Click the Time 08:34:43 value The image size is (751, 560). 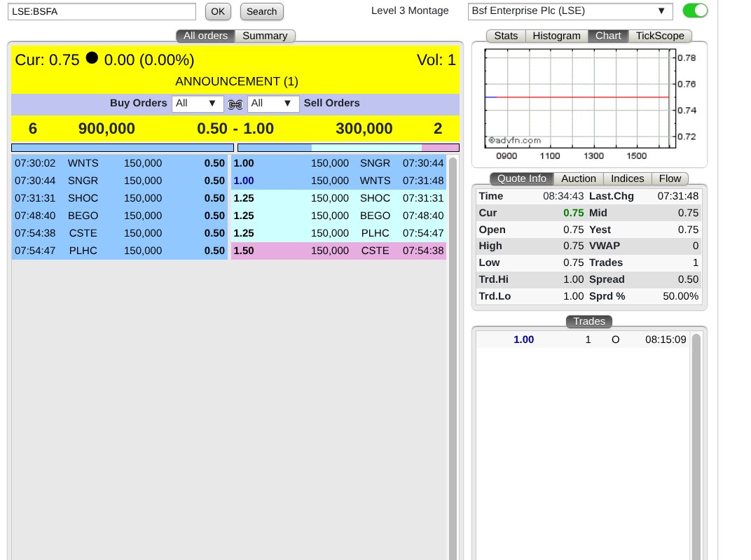(563, 196)
